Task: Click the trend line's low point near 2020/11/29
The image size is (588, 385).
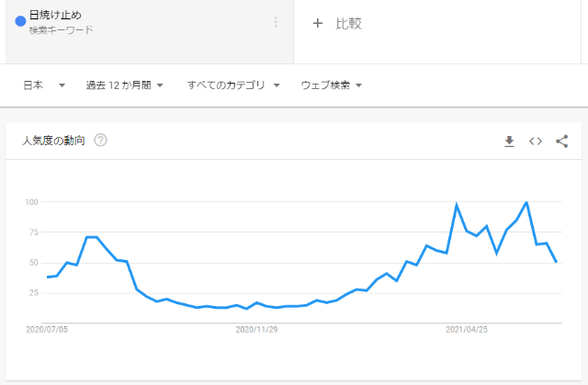Action: pyautogui.click(x=247, y=309)
